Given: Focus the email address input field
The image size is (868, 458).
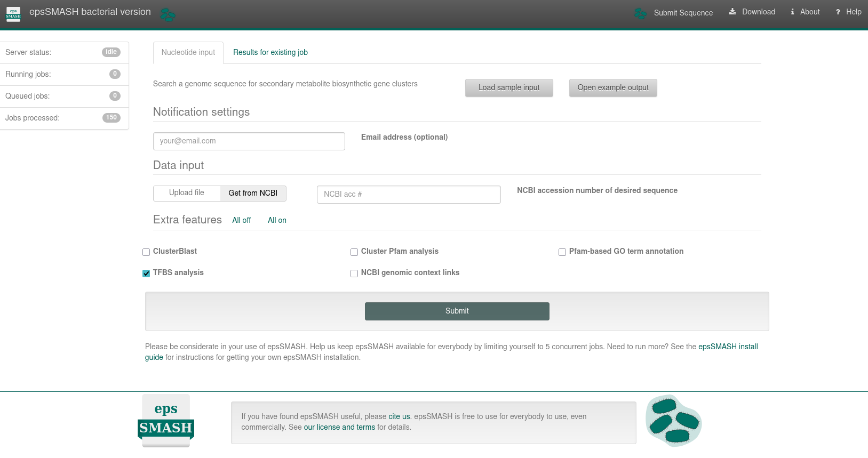Looking at the screenshot, I should [249, 141].
